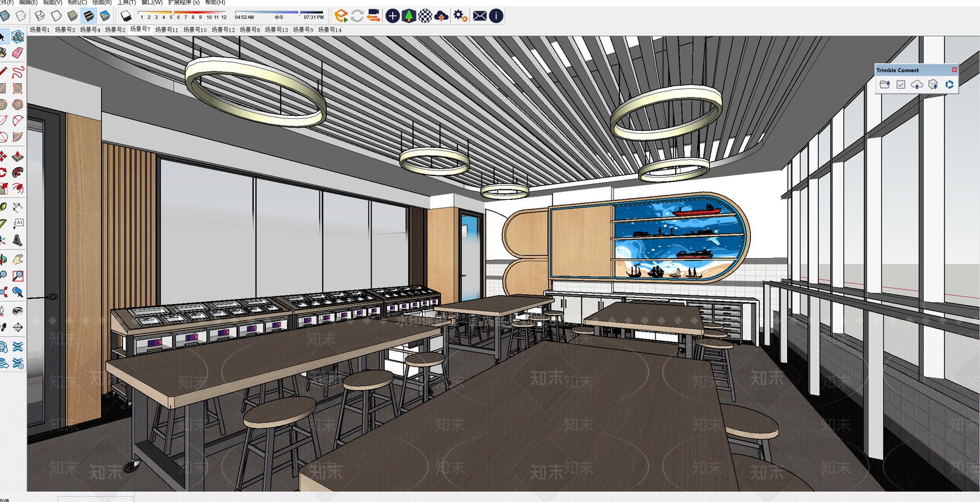Viewport: 980px width, 502px height.
Task: Select the 3D Text tool
Action: (18, 240)
